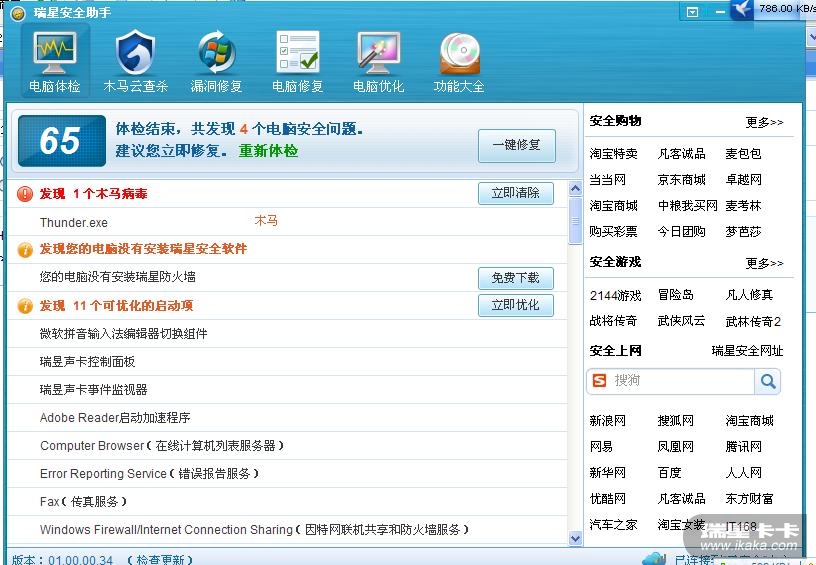Screen dimensions: 816x565
Task: Click orange info icon beside 没有安装瑞星安全软件
Action: point(25,250)
